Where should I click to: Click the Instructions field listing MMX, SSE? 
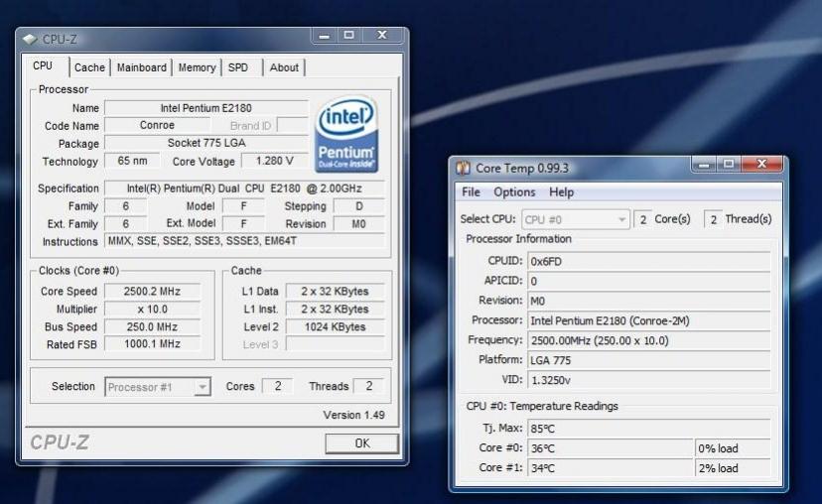click(x=244, y=241)
